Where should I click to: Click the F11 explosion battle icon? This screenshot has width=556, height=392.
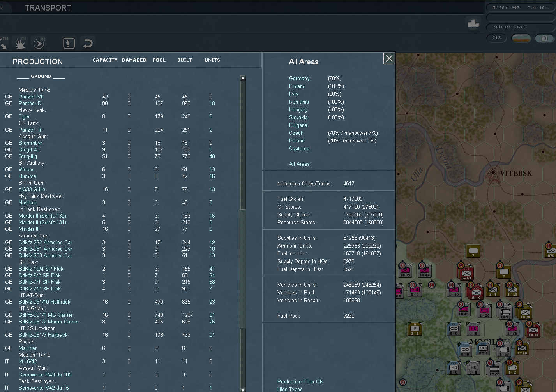[20, 43]
